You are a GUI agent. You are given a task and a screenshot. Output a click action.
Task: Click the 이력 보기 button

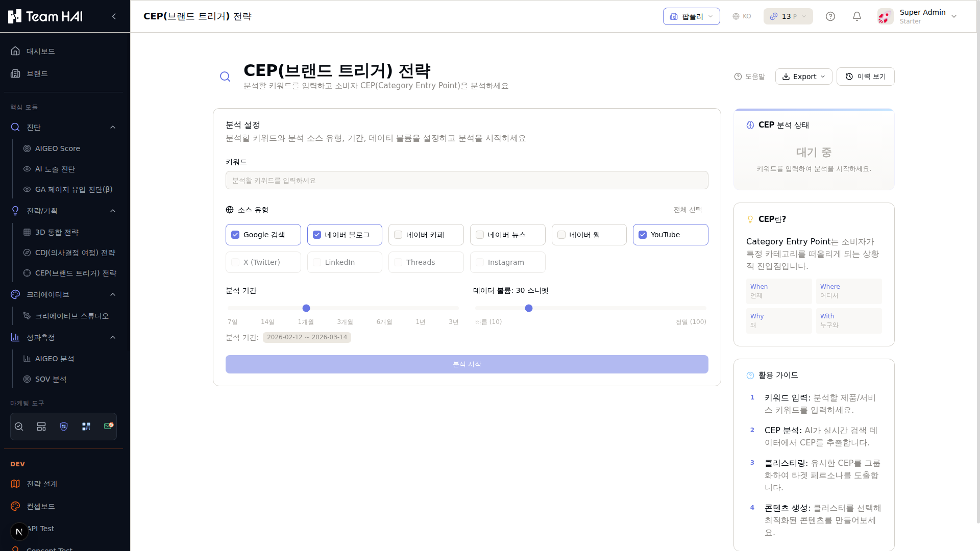tap(865, 77)
